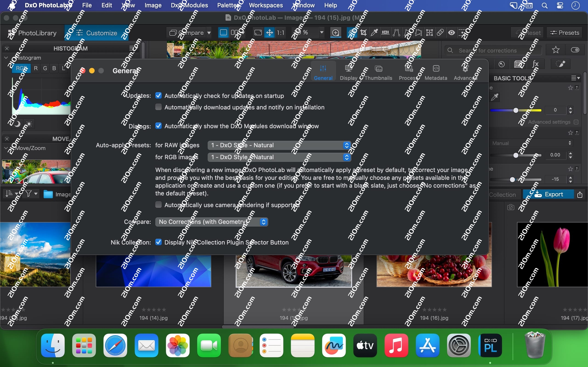Open the Compare No Corrections dropdown
The width and height of the screenshot is (588, 367).
tap(211, 222)
